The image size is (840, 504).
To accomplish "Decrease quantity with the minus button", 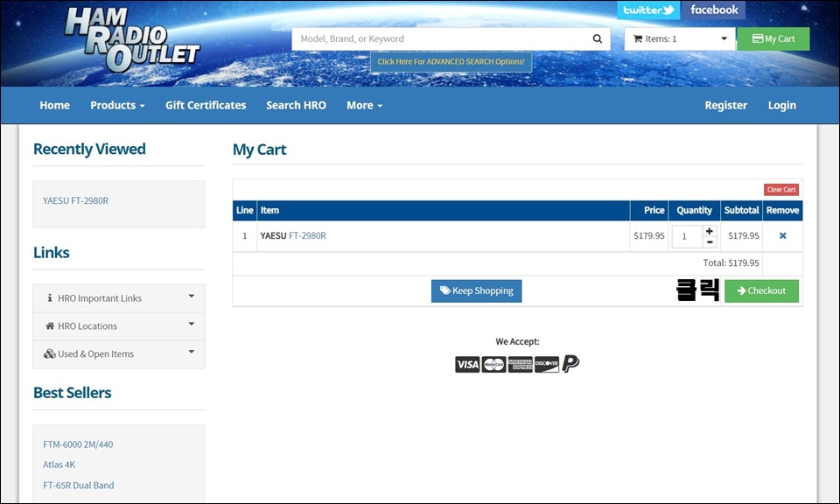I will (x=710, y=242).
